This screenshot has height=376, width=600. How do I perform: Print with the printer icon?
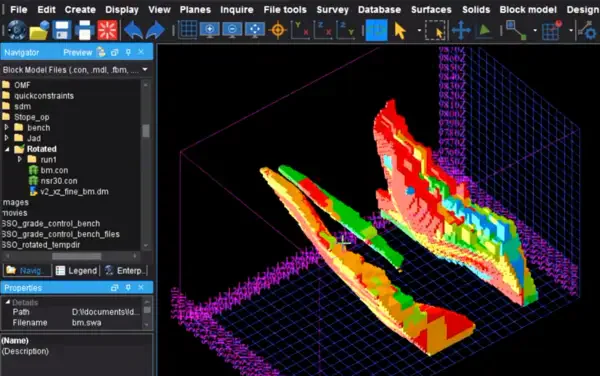point(85,31)
